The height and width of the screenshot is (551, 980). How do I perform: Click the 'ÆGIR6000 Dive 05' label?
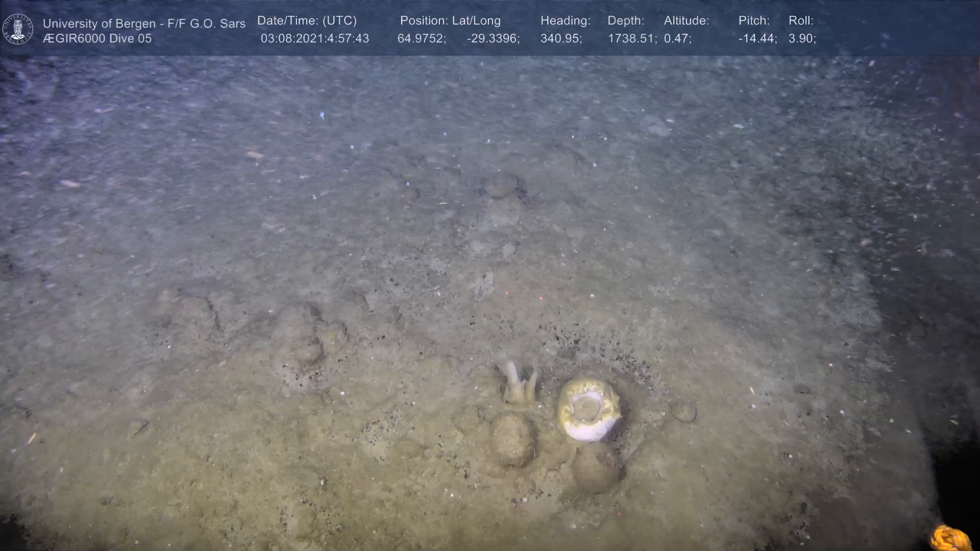(x=97, y=39)
